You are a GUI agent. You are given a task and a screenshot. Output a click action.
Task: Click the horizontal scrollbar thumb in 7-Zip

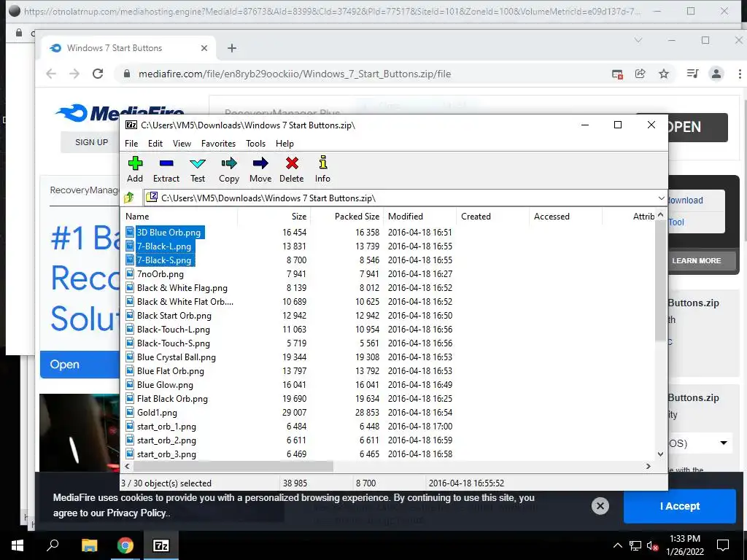coord(233,466)
